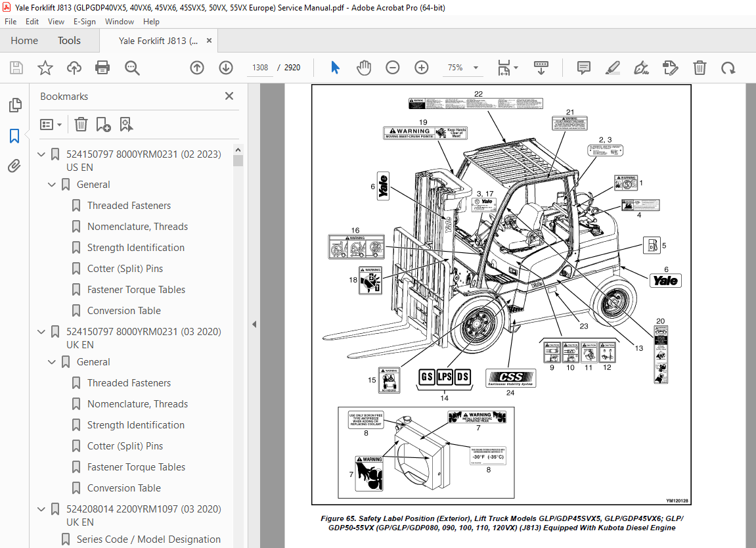Choose the Selection arrow tool
The image size is (756, 548).
[335, 68]
